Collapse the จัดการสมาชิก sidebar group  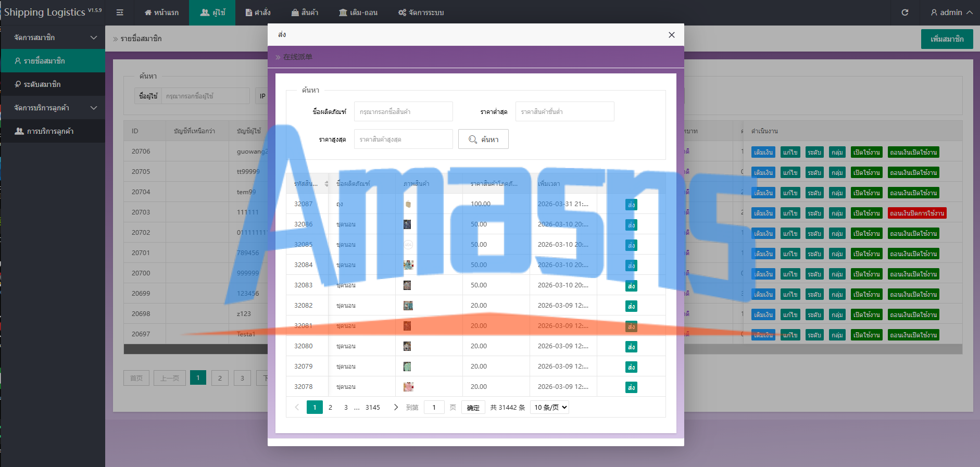(x=53, y=37)
